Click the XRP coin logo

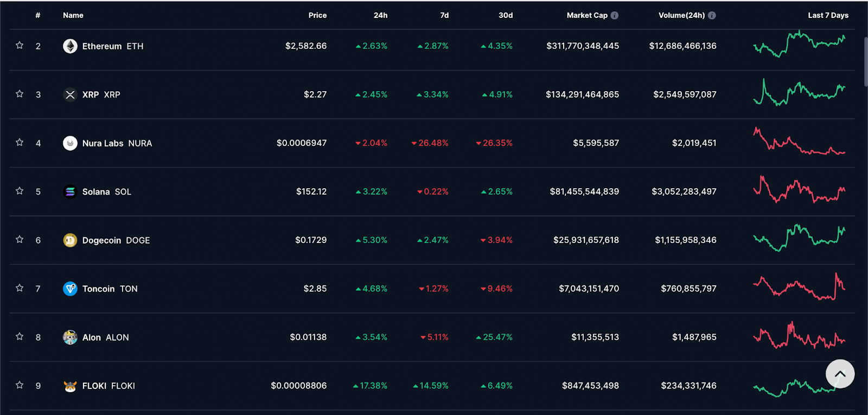(x=70, y=94)
